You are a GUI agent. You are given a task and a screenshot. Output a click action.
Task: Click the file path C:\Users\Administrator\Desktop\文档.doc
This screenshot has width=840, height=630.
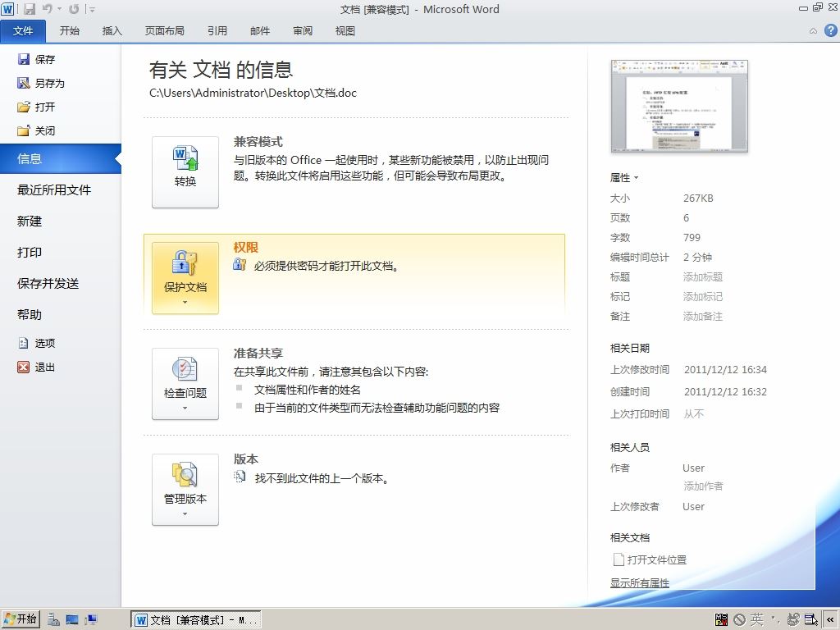(253, 93)
